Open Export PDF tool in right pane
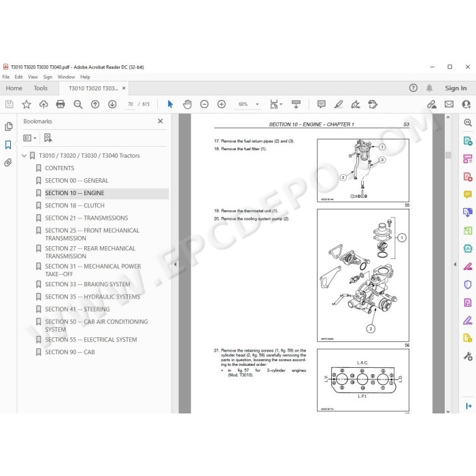Image resolution: width=476 pixels, height=476 pixels. click(468, 141)
